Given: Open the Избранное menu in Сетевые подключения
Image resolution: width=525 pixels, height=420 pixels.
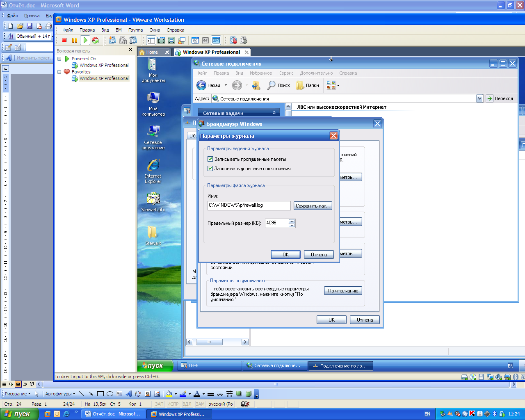Looking at the screenshot, I should [261, 73].
